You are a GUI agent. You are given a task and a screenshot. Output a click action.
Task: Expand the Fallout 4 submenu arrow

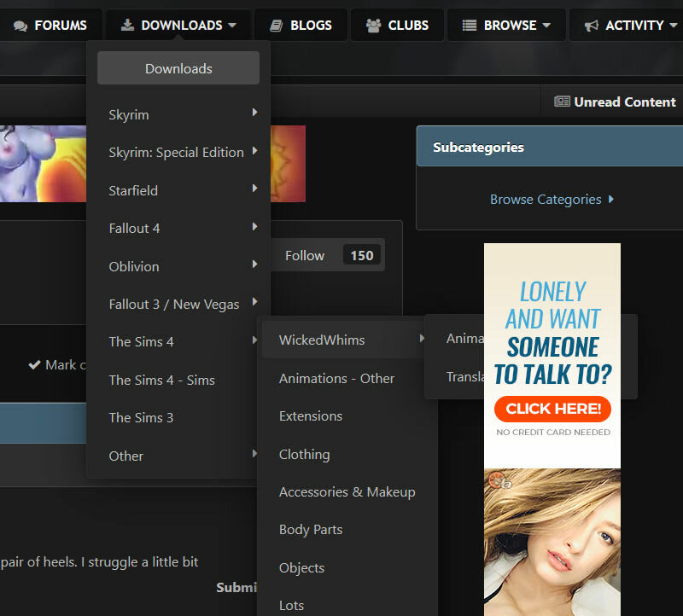point(254,226)
